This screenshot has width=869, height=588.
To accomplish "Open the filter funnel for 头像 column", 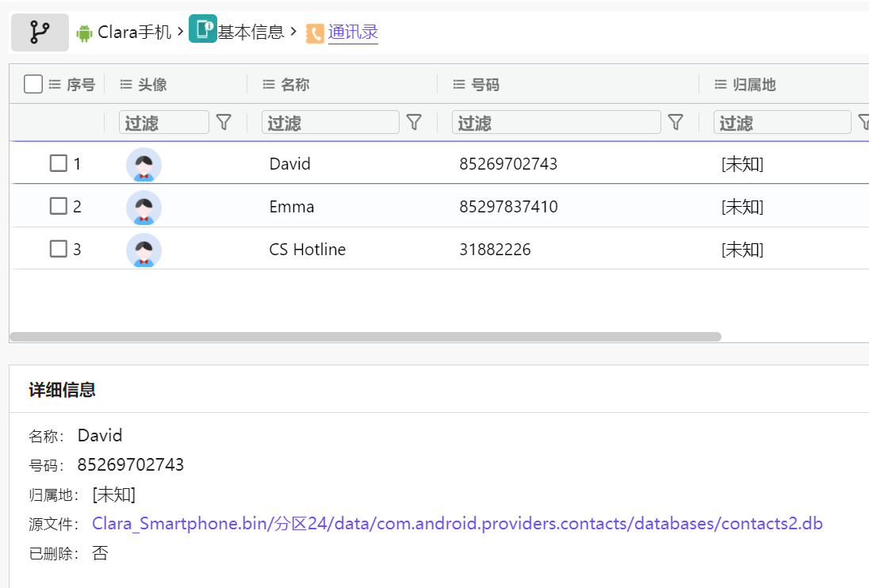I will point(224,122).
